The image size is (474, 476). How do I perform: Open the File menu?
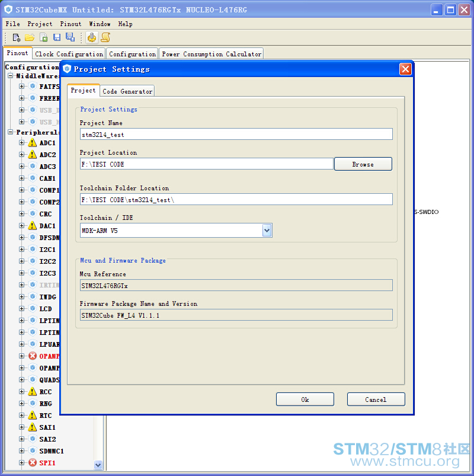tap(13, 24)
